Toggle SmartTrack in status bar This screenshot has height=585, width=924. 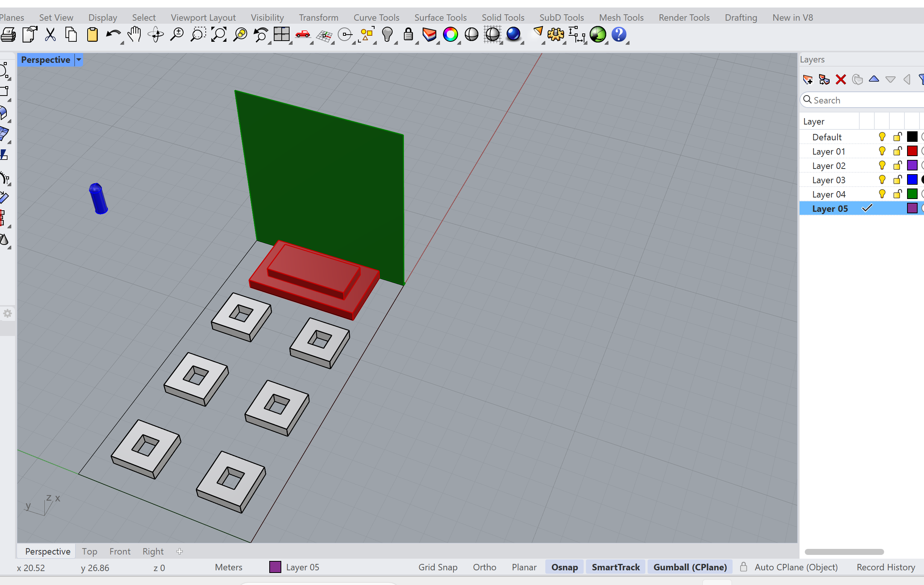616,567
